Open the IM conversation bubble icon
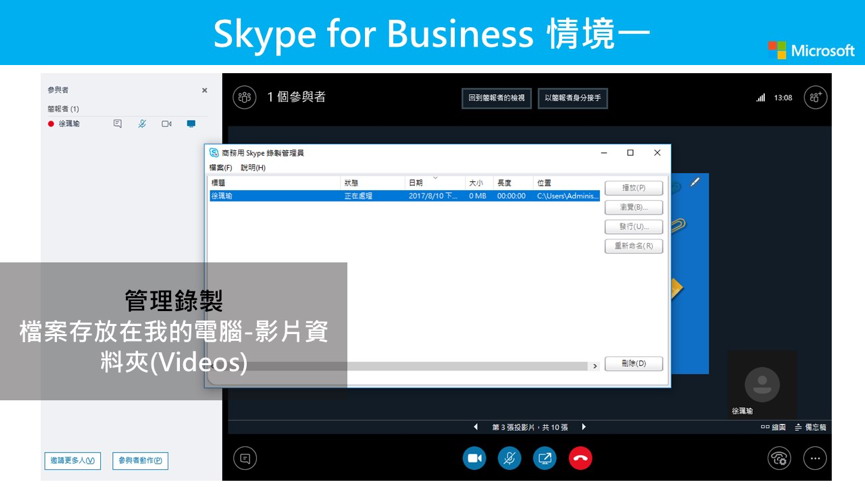Image resolution: width=865 pixels, height=487 pixels. [245, 458]
